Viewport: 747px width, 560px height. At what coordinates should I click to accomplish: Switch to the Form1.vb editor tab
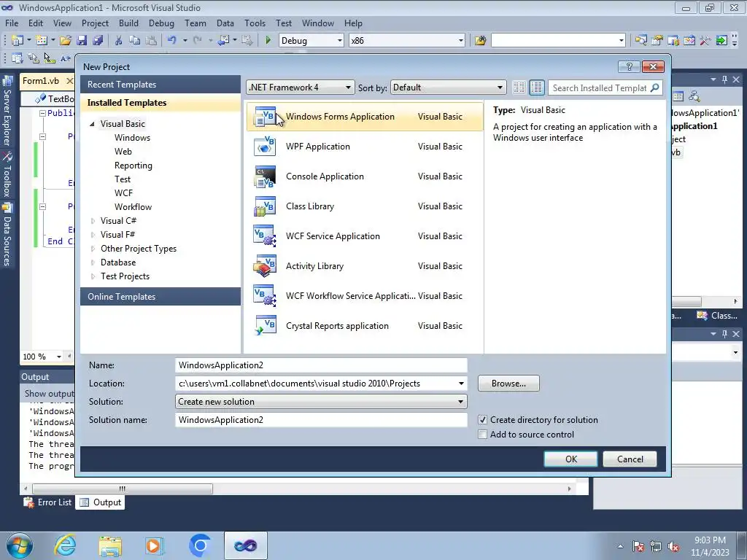(x=41, y=81)
